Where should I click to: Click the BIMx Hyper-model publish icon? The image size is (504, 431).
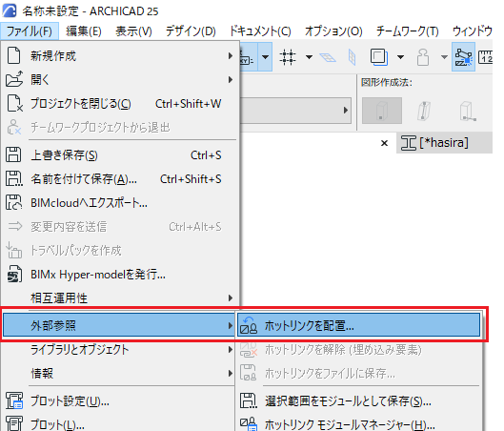14,275
